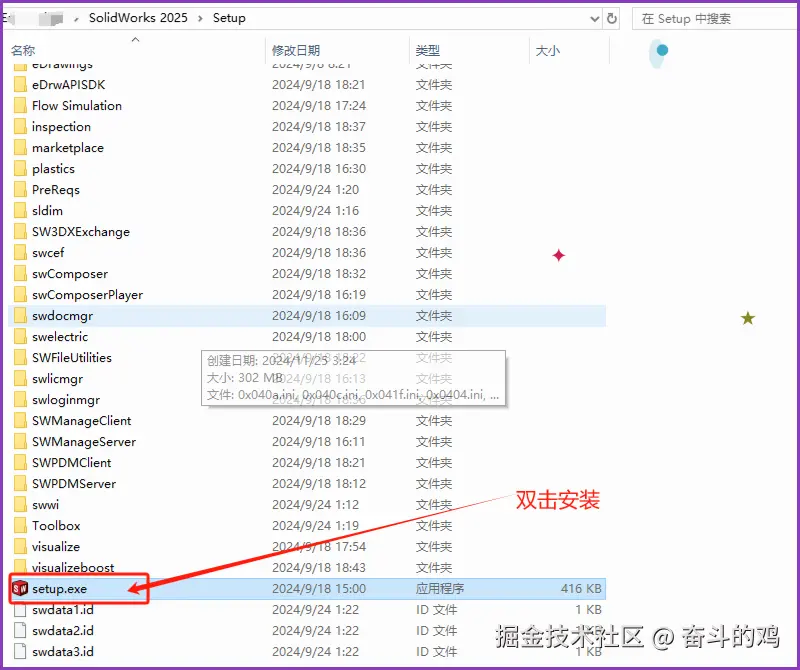Click the swdata3.id file icon
800x670 pixels.
click(20, 652)
